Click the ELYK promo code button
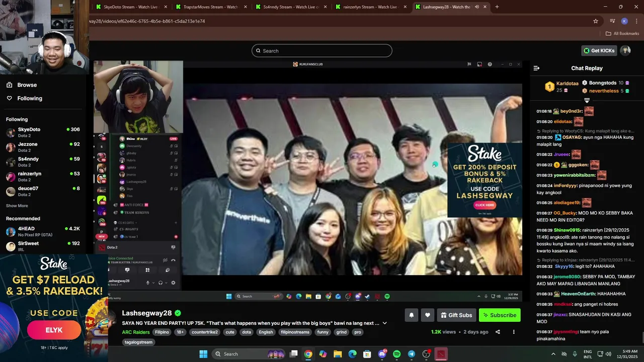 click(54, 330)
